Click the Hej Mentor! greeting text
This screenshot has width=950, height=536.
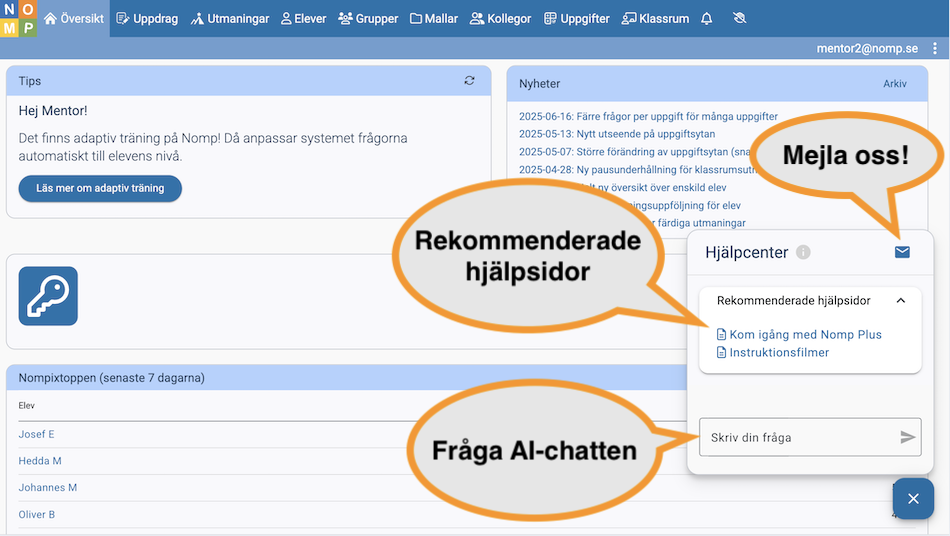[x=53, y=111]
